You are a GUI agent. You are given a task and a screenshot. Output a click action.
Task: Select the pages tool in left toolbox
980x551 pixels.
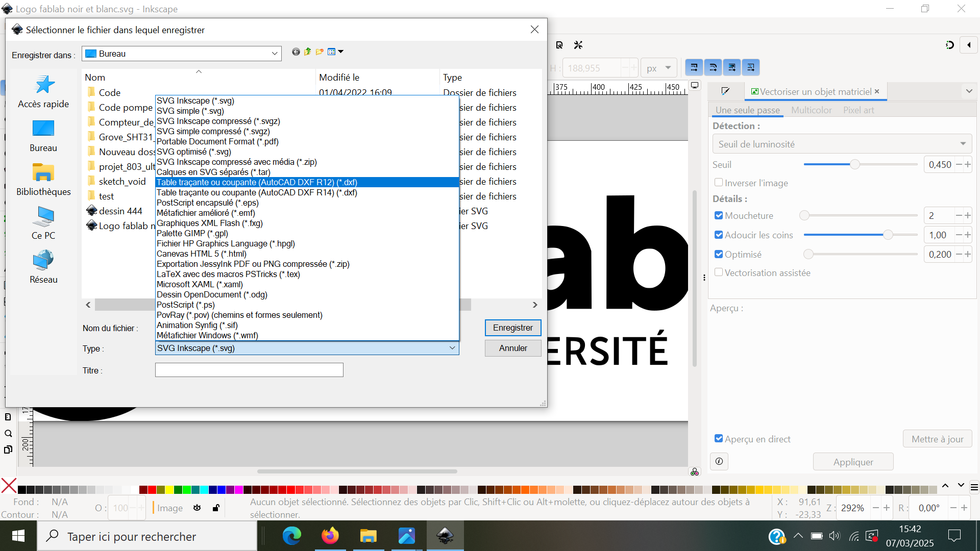[8, 449]
